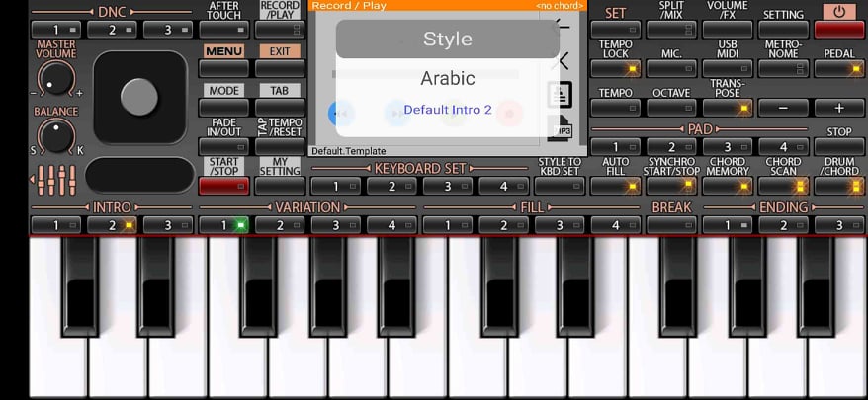Select Intro 2

[112, 225]
